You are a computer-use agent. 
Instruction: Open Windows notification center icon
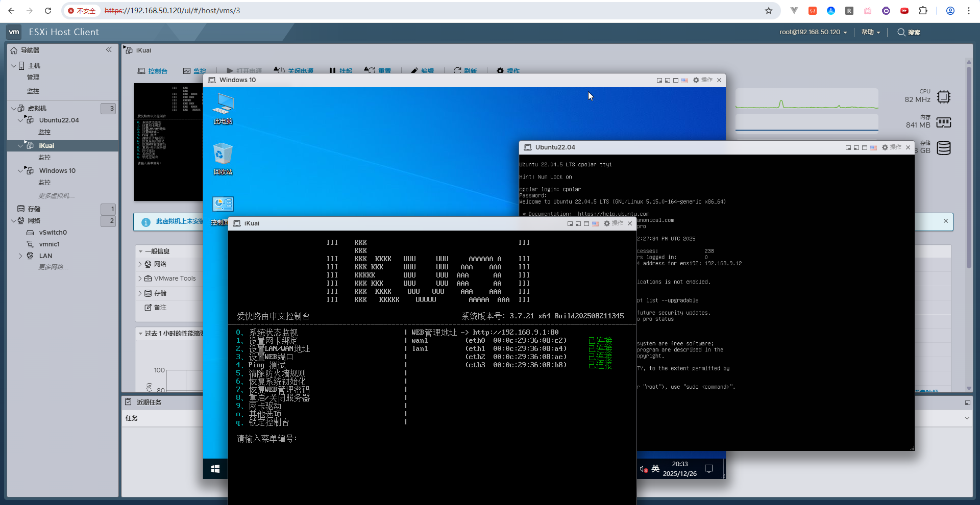click(x=709, y=469)
